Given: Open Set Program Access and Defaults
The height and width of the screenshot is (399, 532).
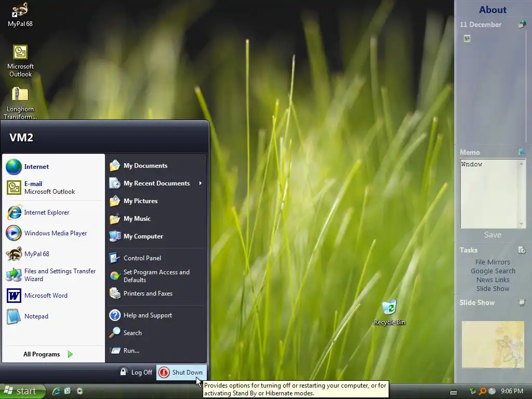Looking at the screenshot, I should tap(157, 276).
